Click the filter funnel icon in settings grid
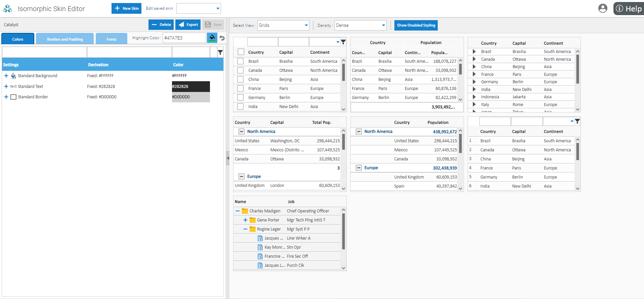 pos(220,52)
